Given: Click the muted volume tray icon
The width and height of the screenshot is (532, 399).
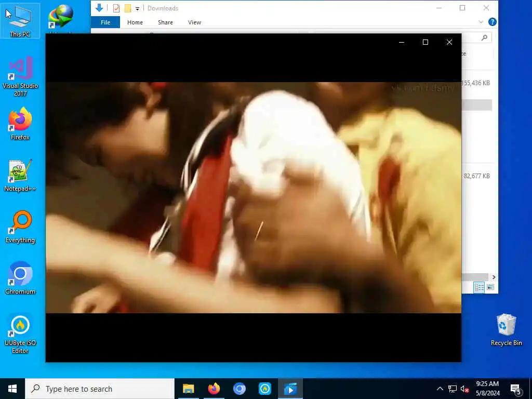Looking at the screenshot, I should (x=465, y=389).
